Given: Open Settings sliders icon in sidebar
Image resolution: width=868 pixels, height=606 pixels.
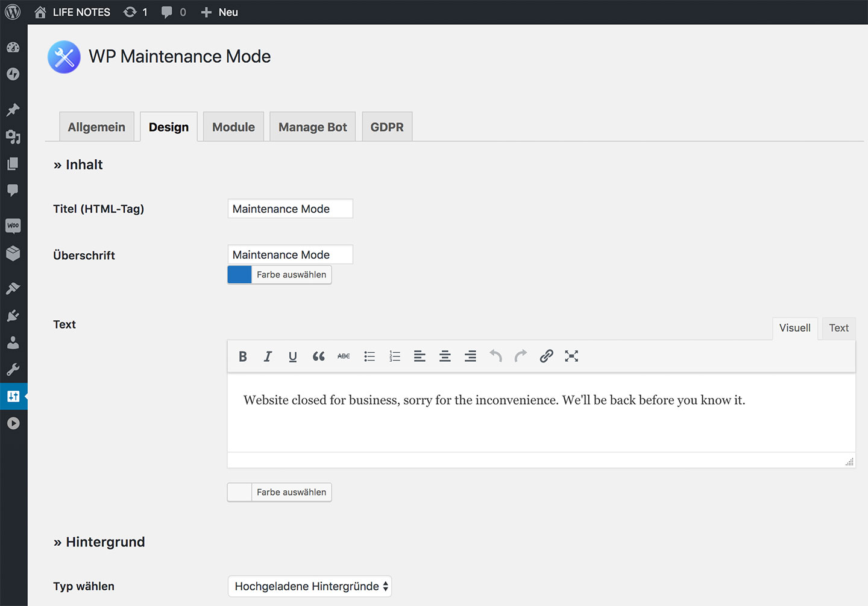Looking at the screenshot, I should point(13,396).
